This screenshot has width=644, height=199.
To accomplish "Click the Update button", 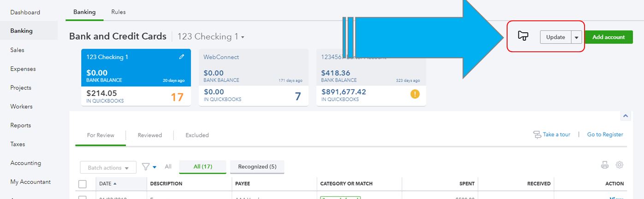I will (x=555, y=37).
